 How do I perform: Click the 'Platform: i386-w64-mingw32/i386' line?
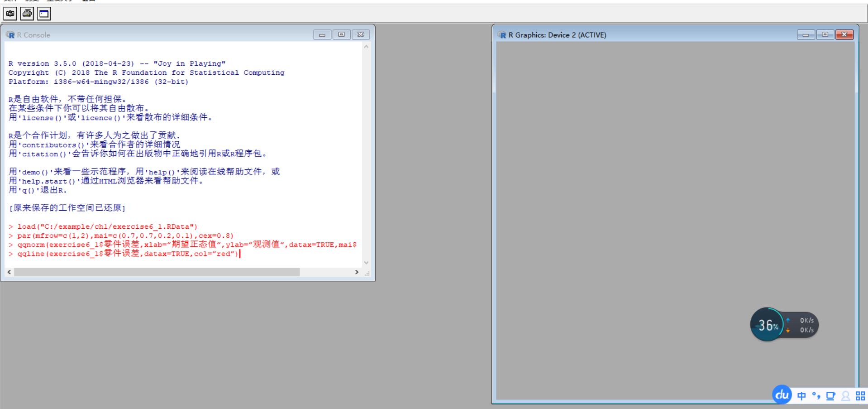coord(98,82)
